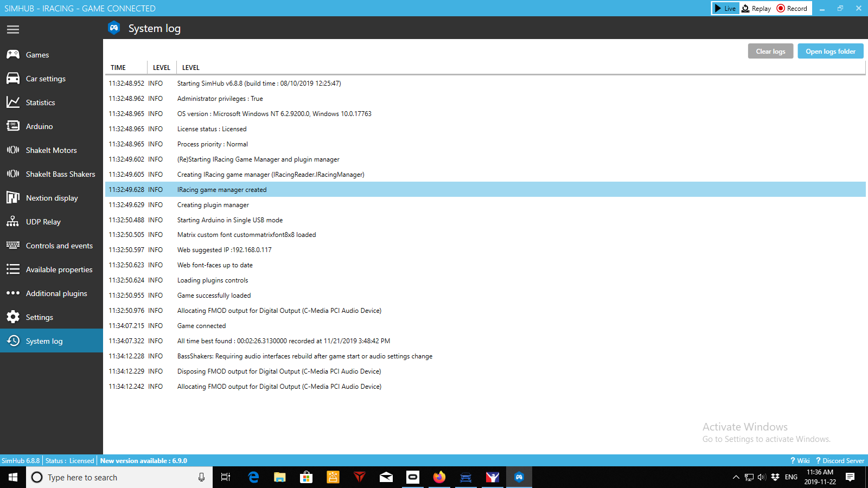This screenshot has width=868, height=488.
Task: Open Statistics chart icon
Action: 13,102
